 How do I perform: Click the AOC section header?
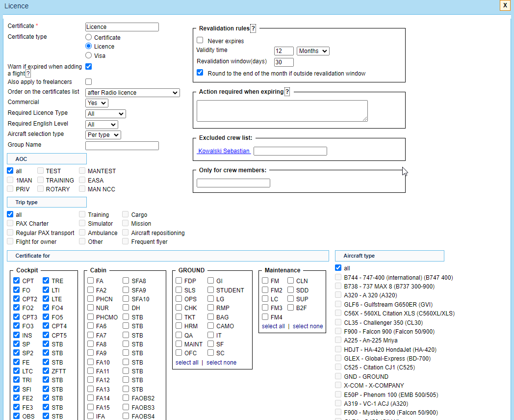(47, 159)
